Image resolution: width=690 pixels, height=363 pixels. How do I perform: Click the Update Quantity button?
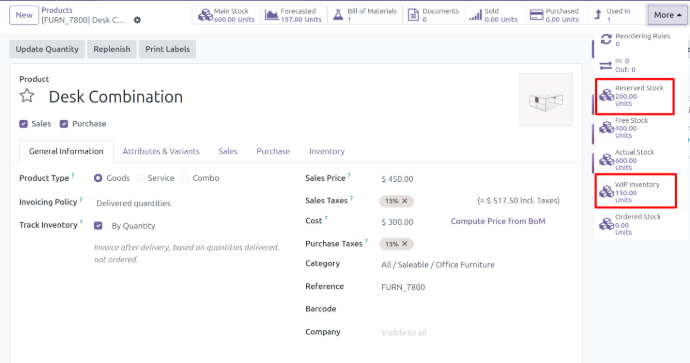click(47, 49)
